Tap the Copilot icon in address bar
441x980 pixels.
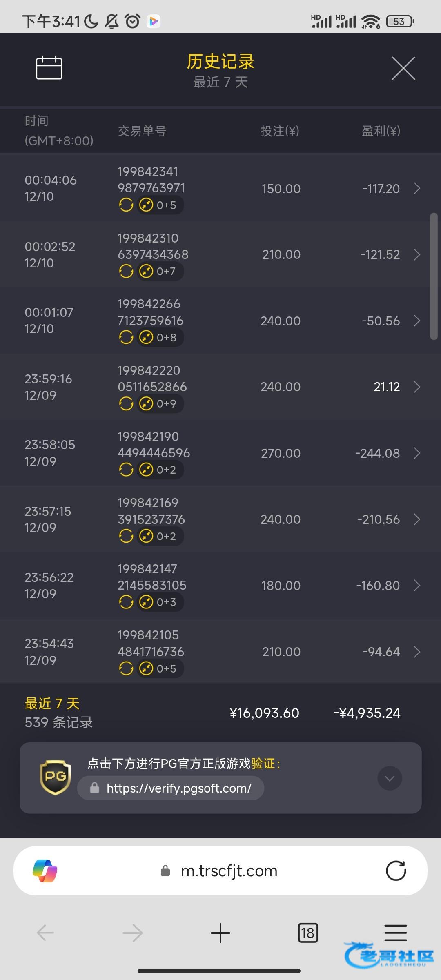(45, 871)
